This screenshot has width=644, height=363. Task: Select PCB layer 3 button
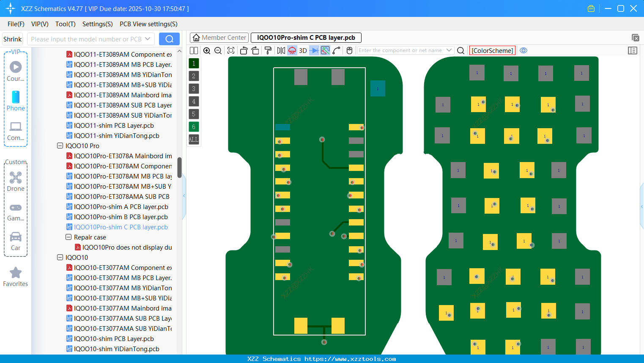click(x=194, y=89)
